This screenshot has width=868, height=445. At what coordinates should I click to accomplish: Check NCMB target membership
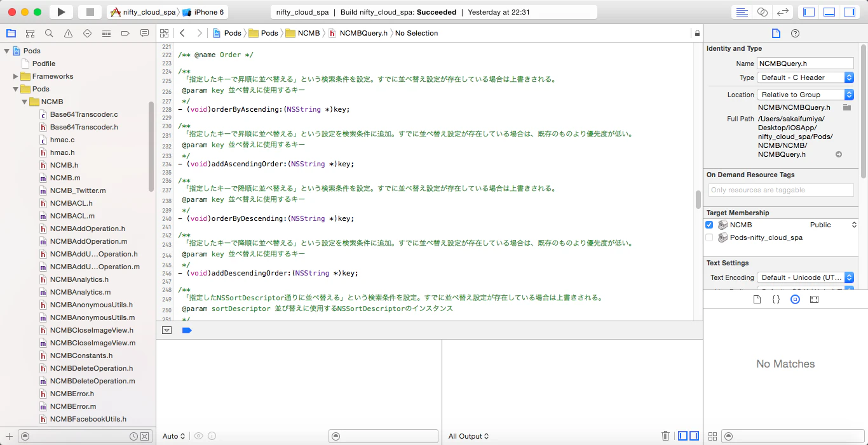click(709, 225)
